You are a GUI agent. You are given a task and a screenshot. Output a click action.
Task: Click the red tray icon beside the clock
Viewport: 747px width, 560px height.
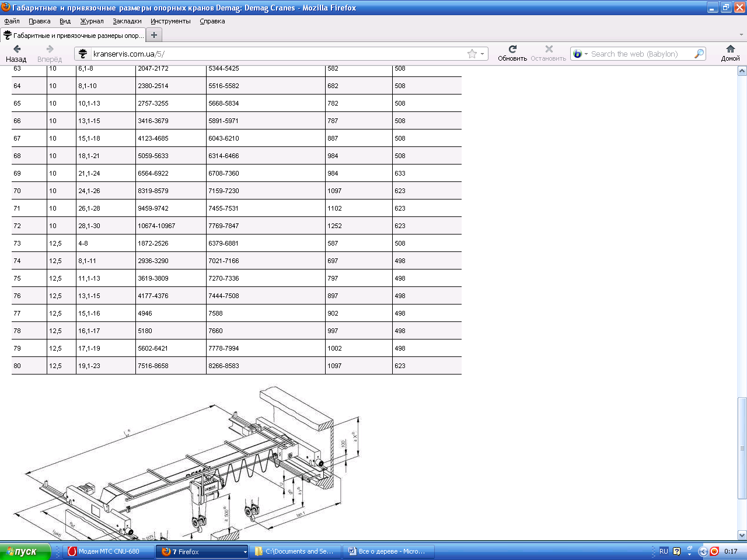[x=714, y=551]
